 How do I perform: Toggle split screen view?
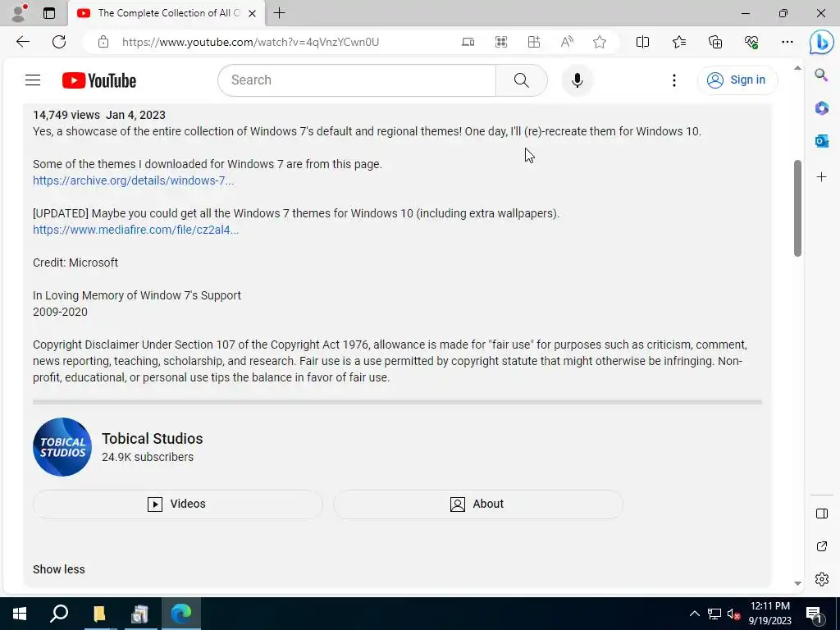coord(642,42)
